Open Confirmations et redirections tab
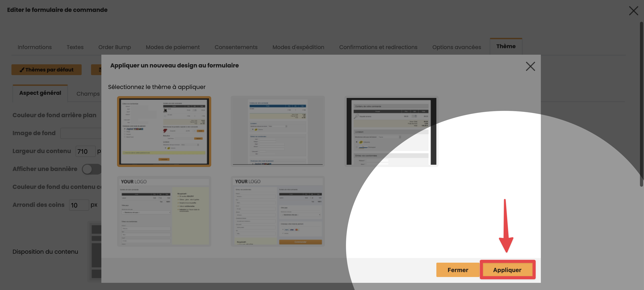Viewport: 644px width, 290px height. pos(378,47)
